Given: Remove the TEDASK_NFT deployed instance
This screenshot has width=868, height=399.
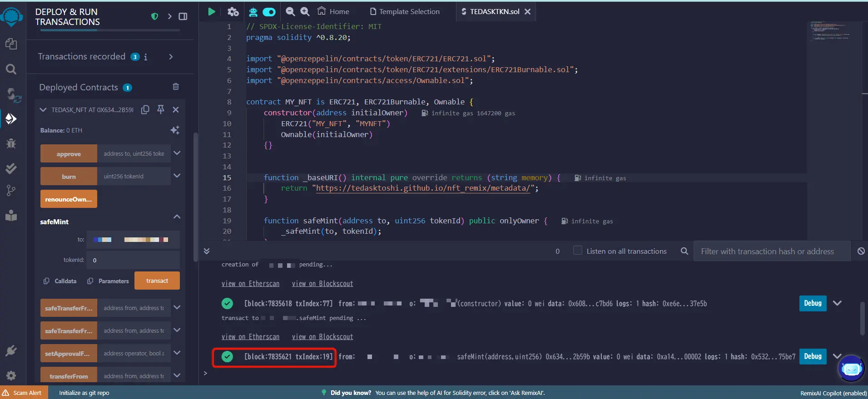Looking at the screenshot, I should point(176,109).
